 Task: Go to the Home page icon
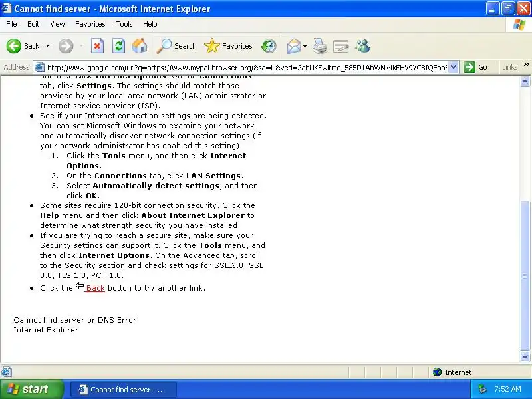point(140,46)
